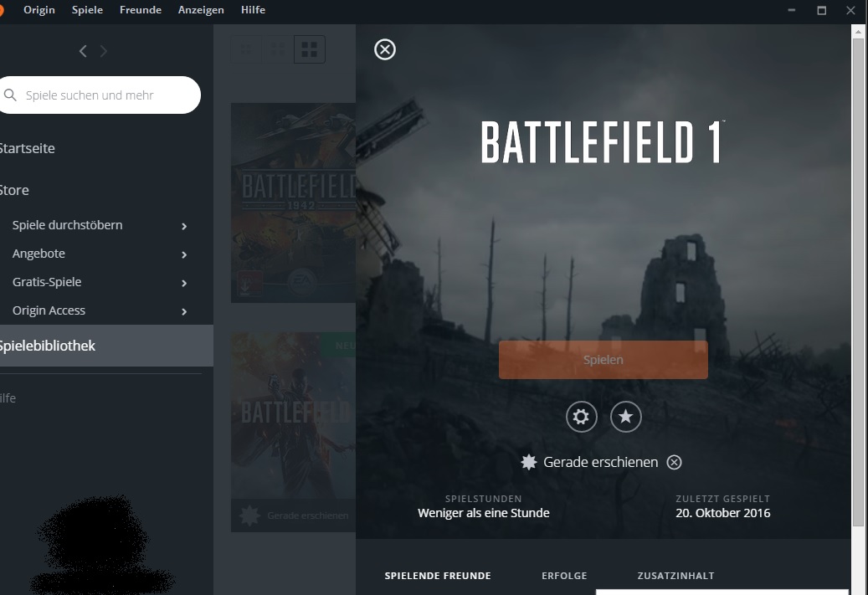Image resolution: width=868 pixels, height=595 pixels.
Task: Switch to large grid view icon
Action: (x=310, y=50)
